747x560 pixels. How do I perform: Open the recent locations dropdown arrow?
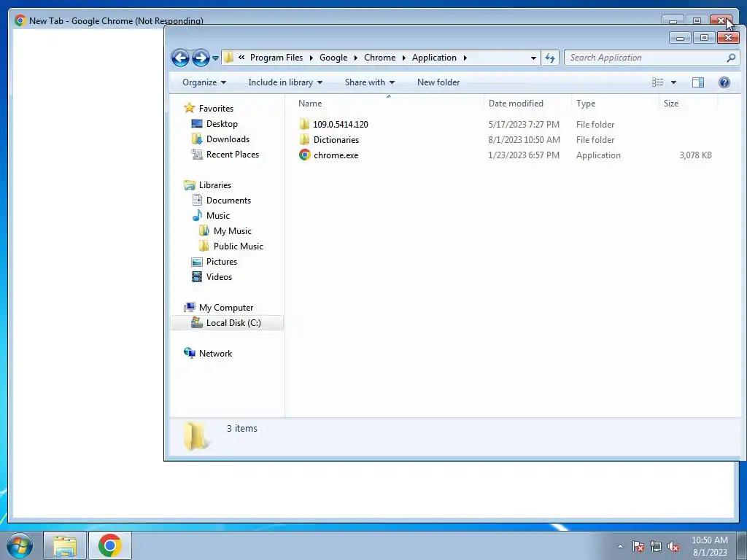215,58
